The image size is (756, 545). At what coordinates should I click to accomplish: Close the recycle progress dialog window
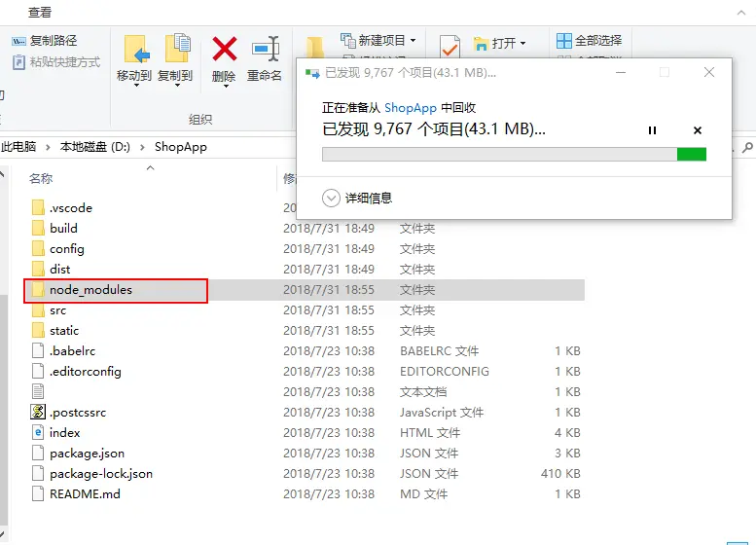pyautogui.click(x=708, y=72)
